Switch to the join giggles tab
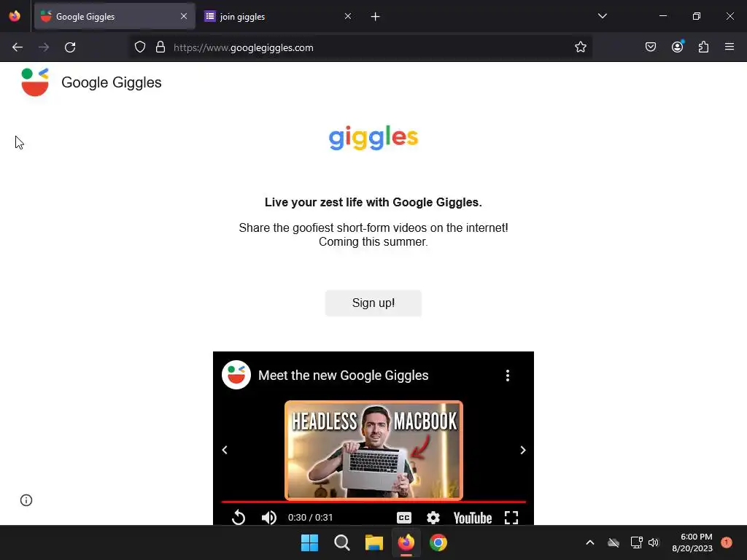 (278, 17)
